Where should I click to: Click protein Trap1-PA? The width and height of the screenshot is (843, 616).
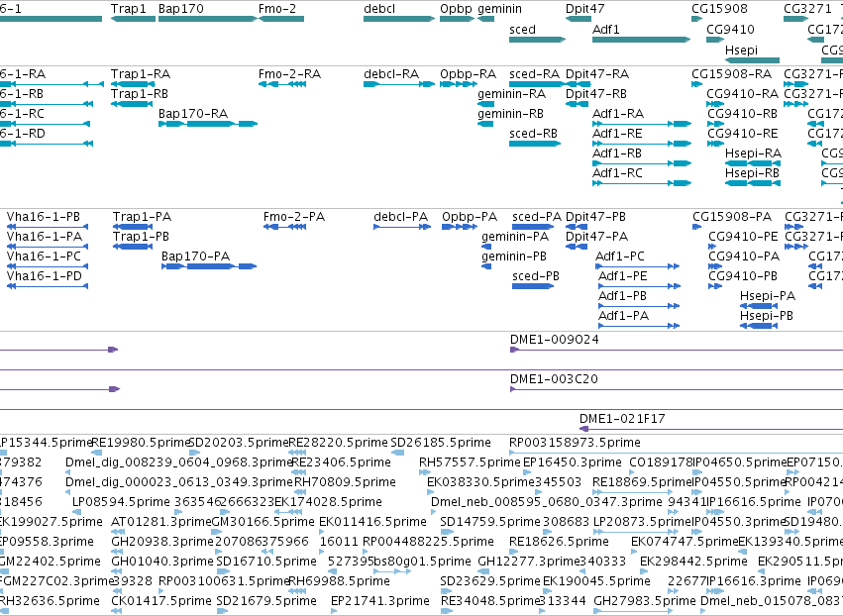143,217
